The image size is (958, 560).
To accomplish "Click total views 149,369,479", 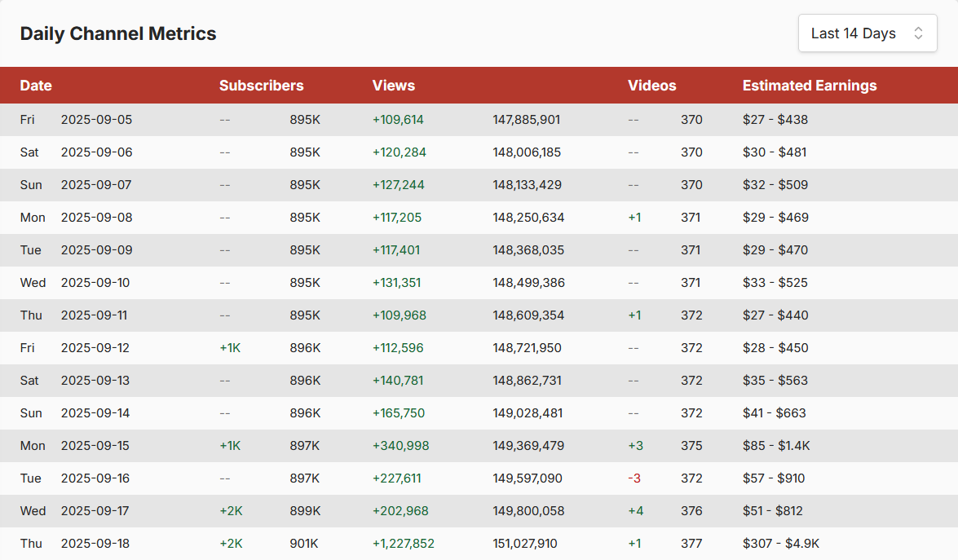I will (528, 446).
